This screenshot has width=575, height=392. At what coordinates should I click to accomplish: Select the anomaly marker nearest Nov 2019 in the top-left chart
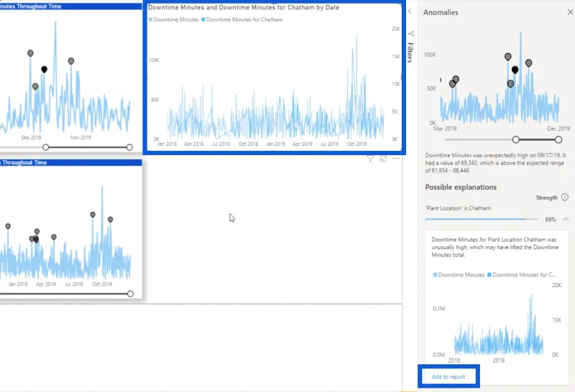(70, 61)
